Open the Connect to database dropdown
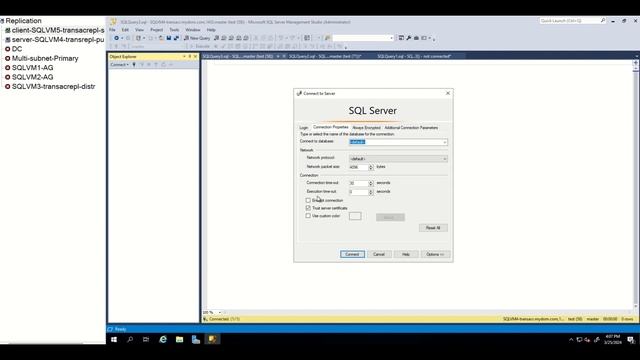 pos(444,142)
